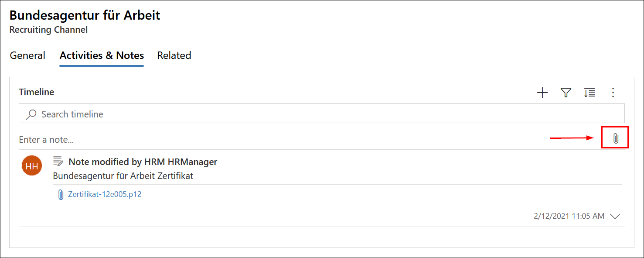The height and width of the screenshot is (258, 644).
Task: Switch to the General tab
Action: (27, 55)
